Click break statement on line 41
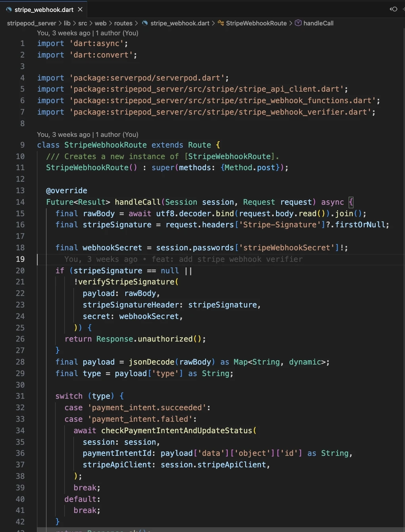405x532 pixels. click(87, 511)
